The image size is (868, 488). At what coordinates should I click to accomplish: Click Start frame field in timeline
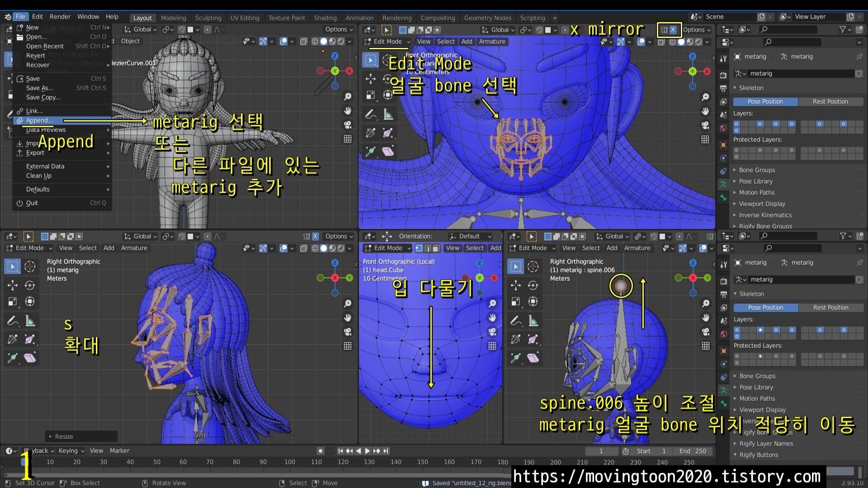click(651, 451)
